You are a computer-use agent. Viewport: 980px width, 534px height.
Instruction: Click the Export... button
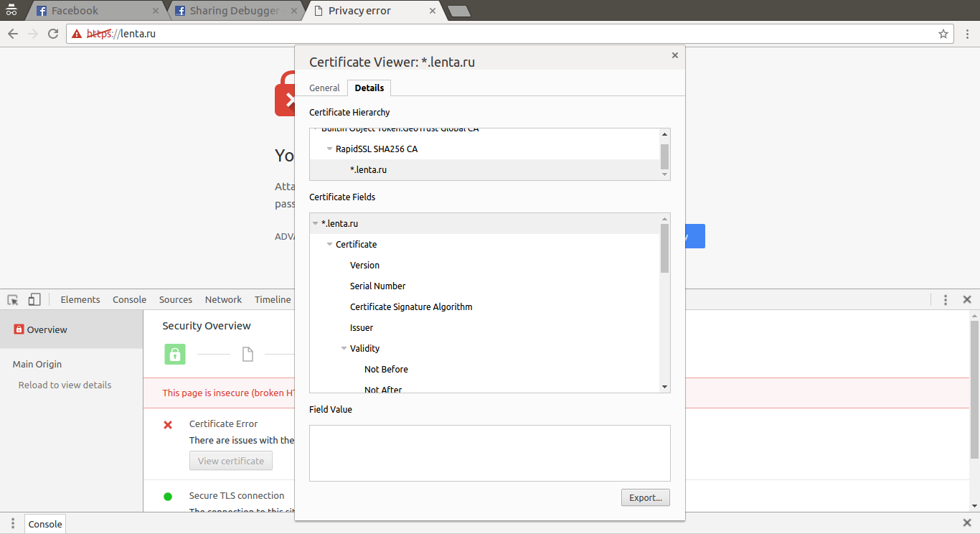tap(646, 497)
